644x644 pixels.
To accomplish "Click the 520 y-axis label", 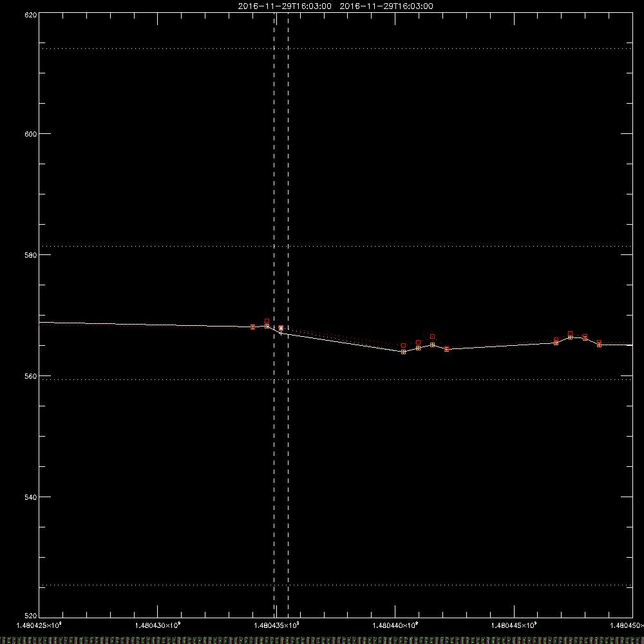I will pos(31,616).
